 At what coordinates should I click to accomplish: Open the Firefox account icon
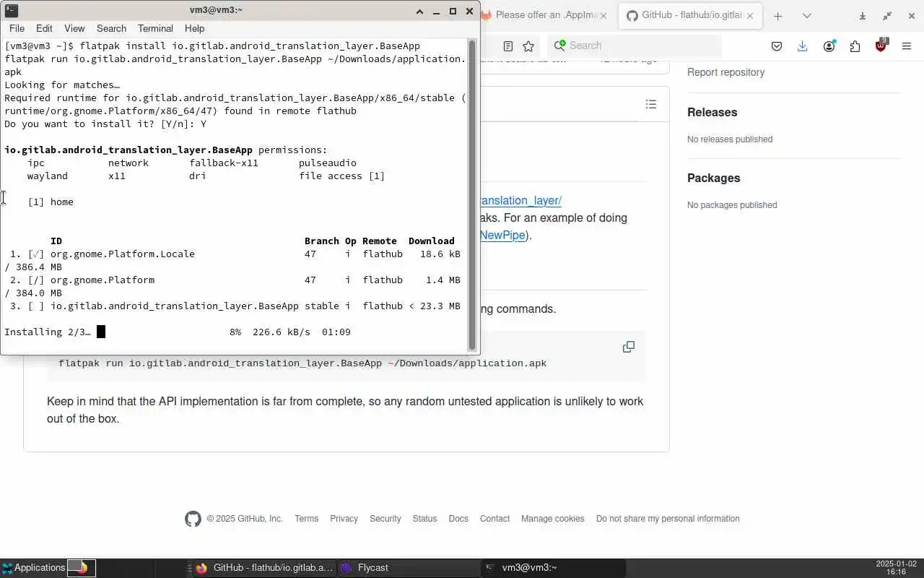(829, 46)
